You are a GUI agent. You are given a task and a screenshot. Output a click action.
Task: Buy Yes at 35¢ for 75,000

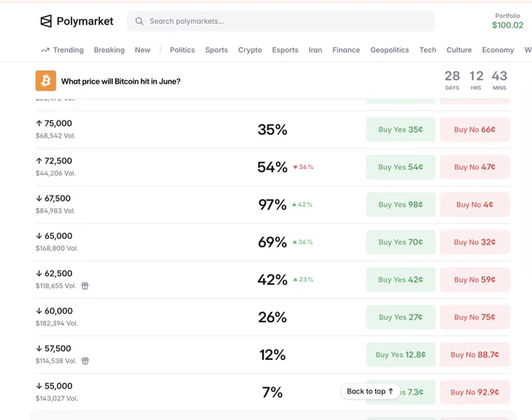click(401, 130)
